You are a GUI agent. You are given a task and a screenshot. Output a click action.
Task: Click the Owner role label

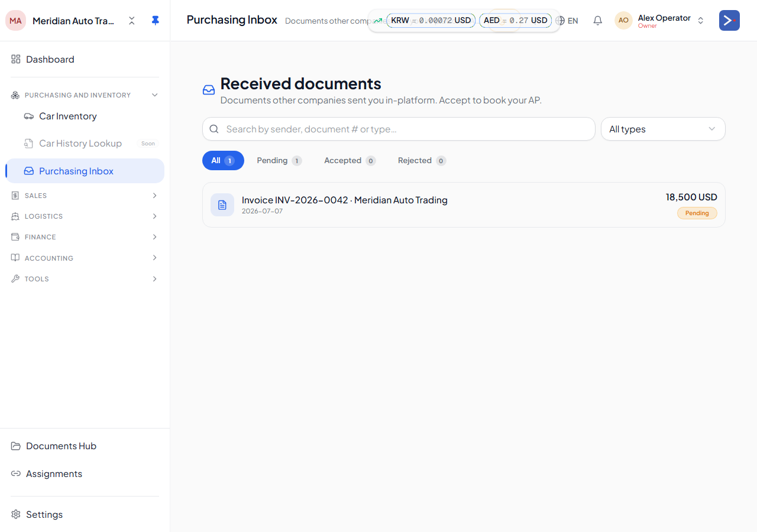pyautogui.click(x=647, y=26)
